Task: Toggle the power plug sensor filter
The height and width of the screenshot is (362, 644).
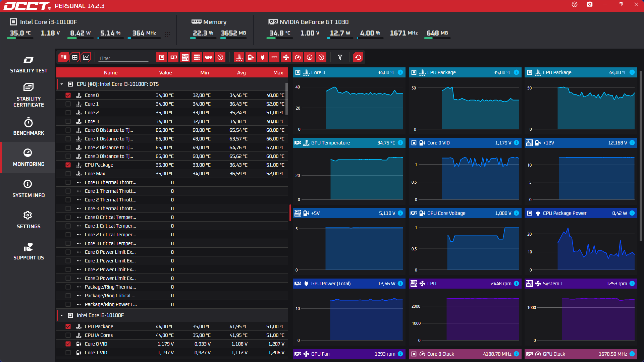Action: coord(263,57)
